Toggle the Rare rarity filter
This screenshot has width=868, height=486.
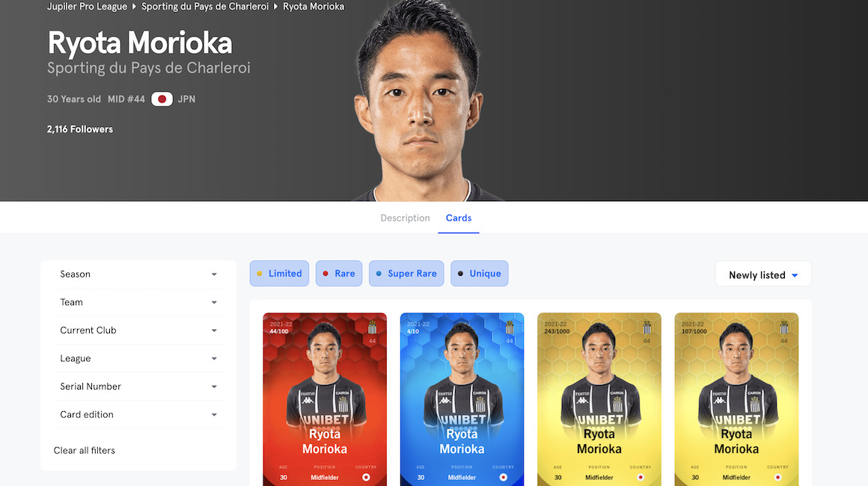point(339,273)
